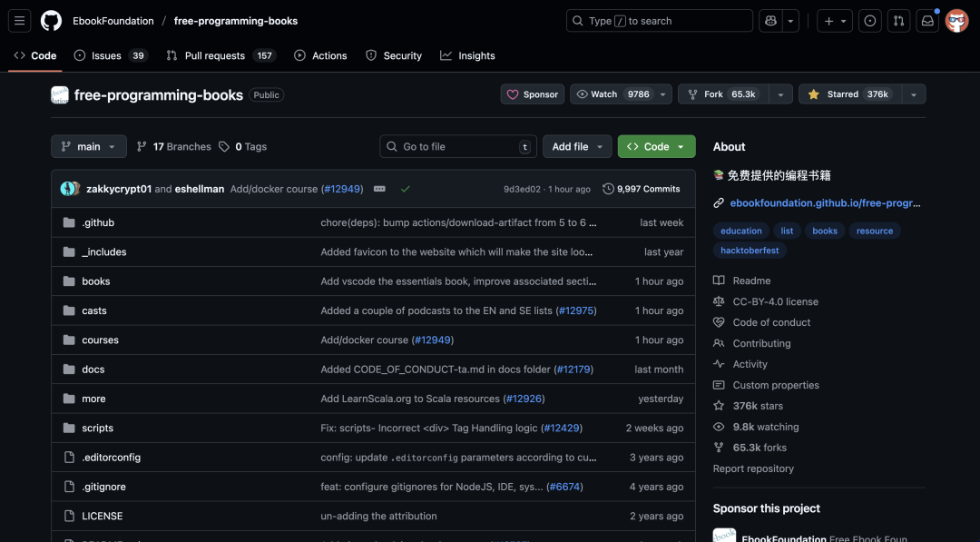Switch to the Security tab
This screenshot has height=542, width=980.
[394, 55]
